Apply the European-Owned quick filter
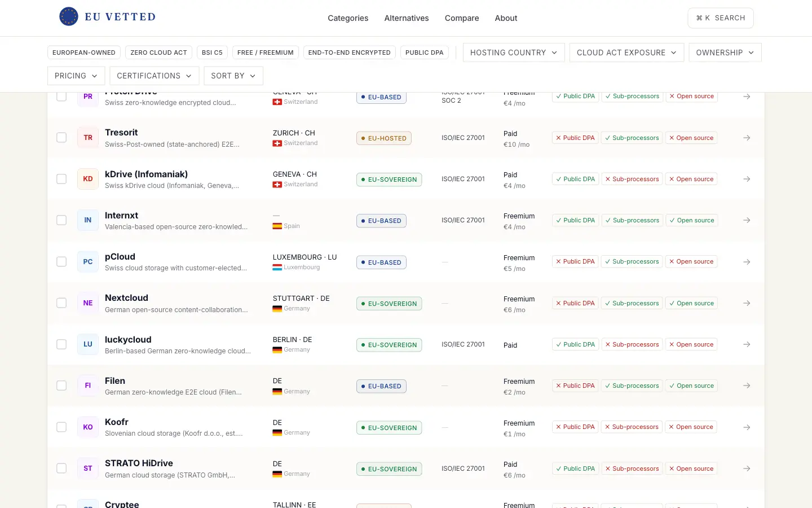812x508 pixels. coord(84,52)
